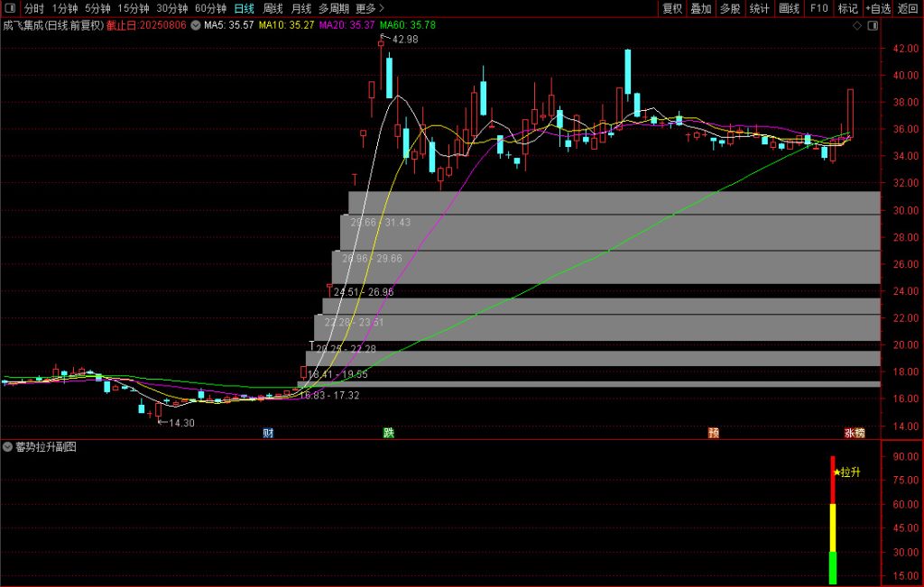Screen dimensions: 924x587
Task: Select the 60分钟 period tab
Action: pos(211,8)
